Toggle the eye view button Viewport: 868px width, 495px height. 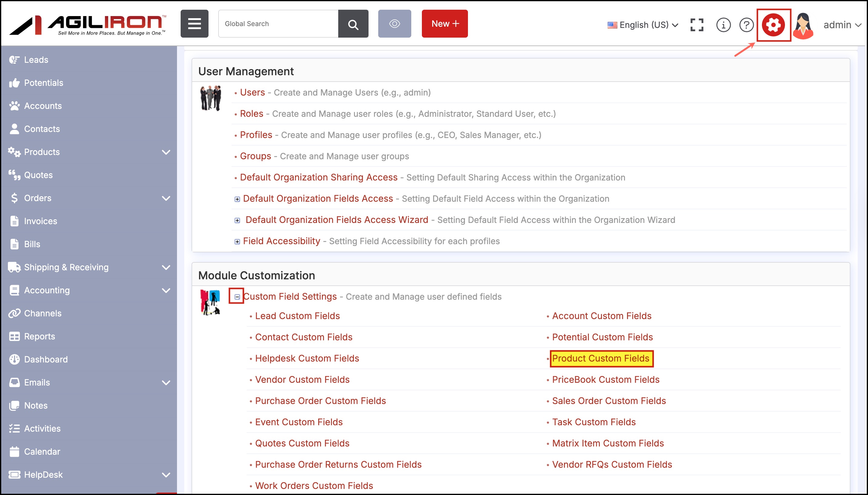395,24
